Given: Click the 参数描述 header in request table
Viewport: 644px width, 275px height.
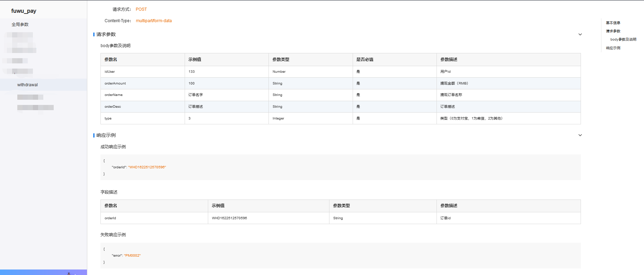Looking at the screenshot, I should pyautogui.click(x=509, y=60).
